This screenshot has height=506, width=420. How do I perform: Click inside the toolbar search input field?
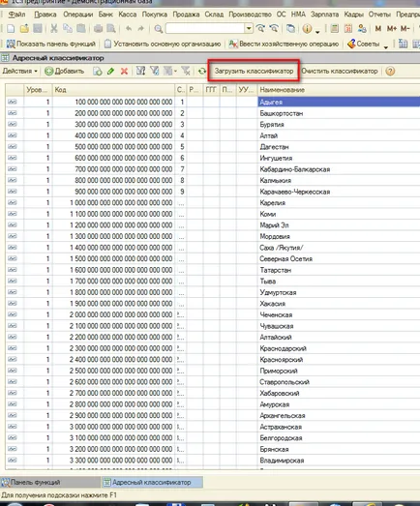[205, 28]
